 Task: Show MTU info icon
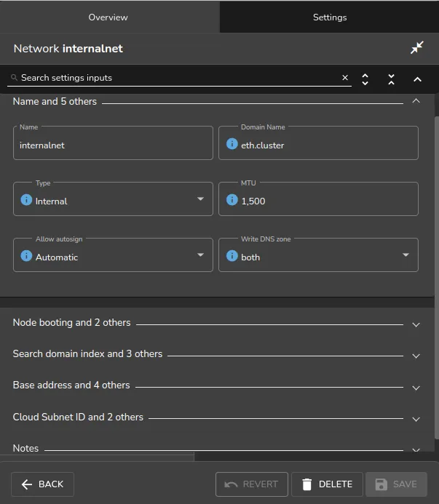tap(232, 199)
